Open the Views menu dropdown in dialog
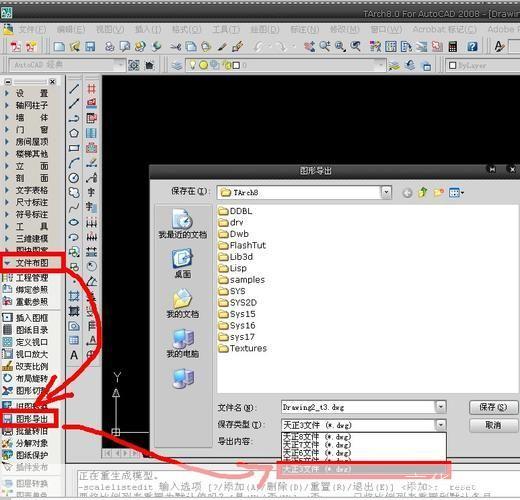Image resolution: width=520 pixels, height=500 pixels. (456, 192)
